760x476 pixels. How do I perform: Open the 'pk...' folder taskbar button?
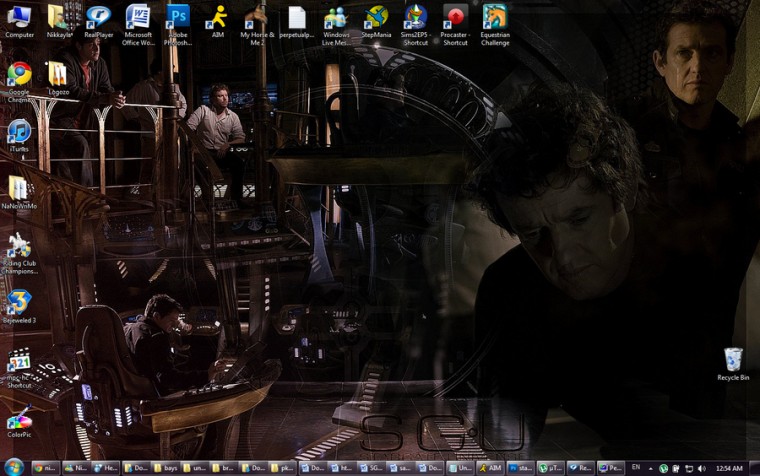click(283, 468)
